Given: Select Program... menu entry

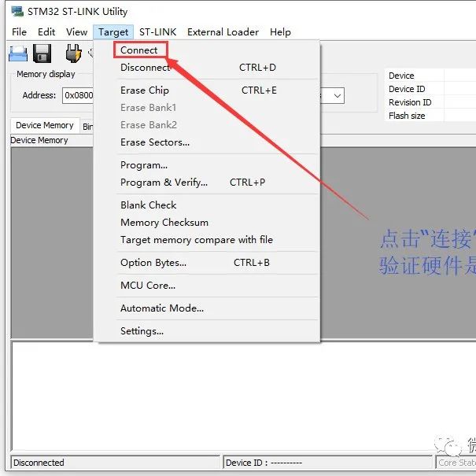Looking at the screenshot, I should click(206, 165).
